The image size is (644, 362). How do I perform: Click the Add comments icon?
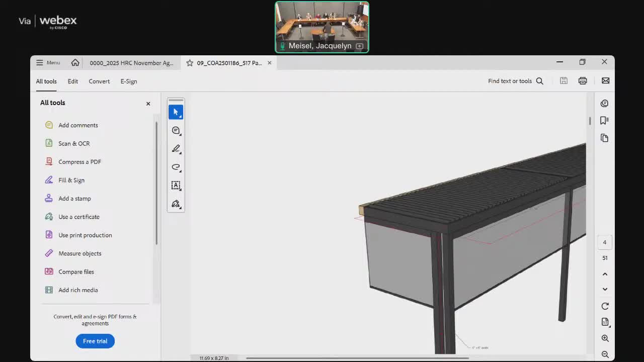(x=49, y=125)
